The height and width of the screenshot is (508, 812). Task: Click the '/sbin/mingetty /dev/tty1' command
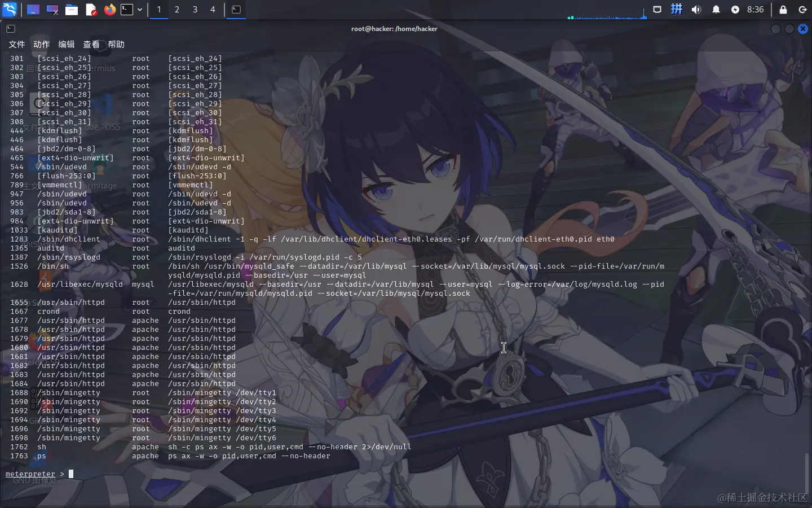222,393
